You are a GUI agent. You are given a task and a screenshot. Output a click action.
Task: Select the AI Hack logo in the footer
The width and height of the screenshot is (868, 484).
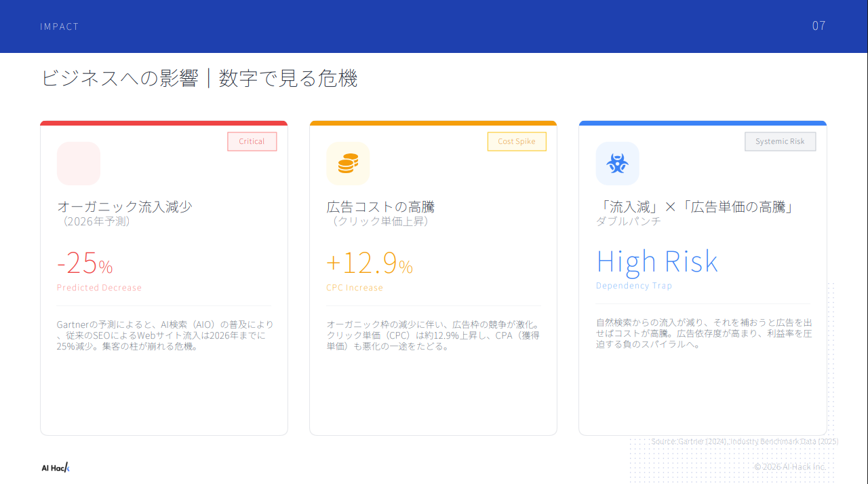[x=54, y=467]
